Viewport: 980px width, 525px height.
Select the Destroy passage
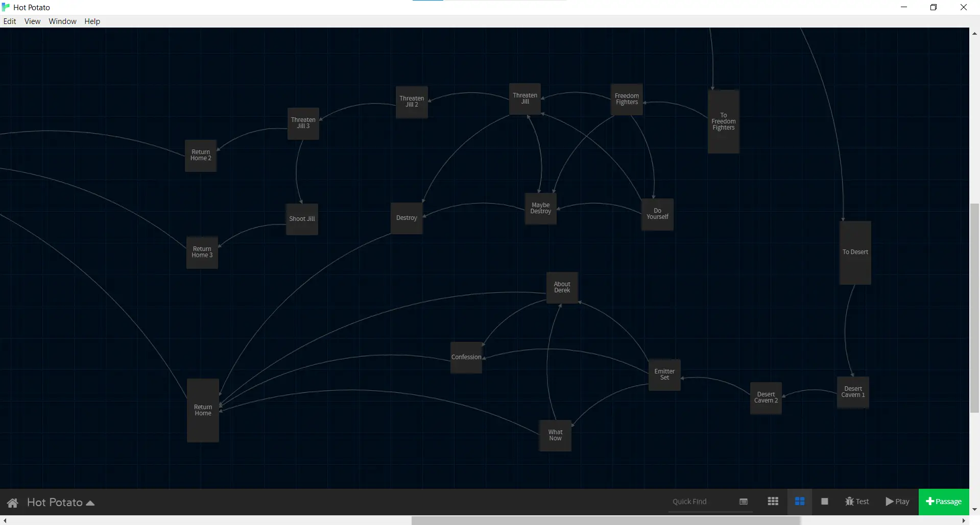406,218
